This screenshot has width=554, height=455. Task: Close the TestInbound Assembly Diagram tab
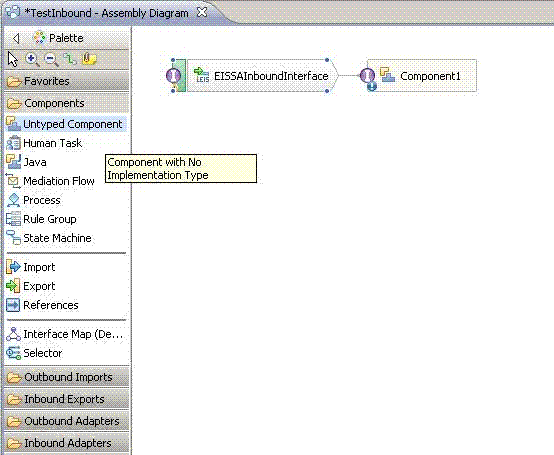pyautogui.click(x=202, y=12)
